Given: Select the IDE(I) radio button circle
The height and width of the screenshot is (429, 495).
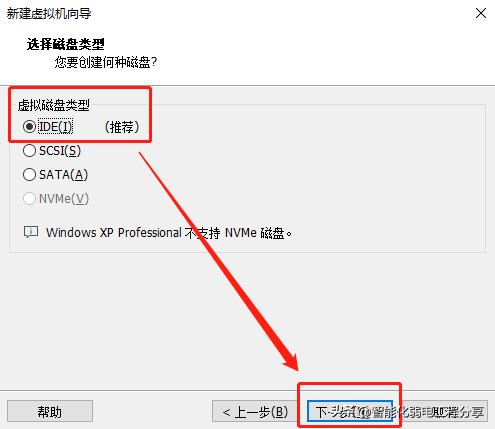Looking at the screenshot, I should [29, 127].
